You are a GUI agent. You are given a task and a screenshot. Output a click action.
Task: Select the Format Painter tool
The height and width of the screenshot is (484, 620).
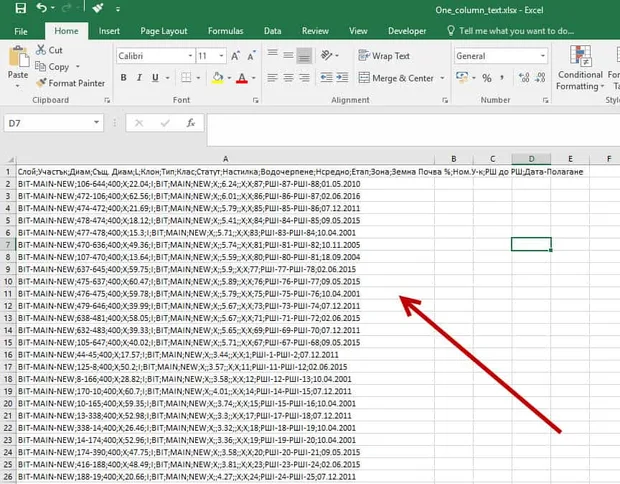[70, 83]
